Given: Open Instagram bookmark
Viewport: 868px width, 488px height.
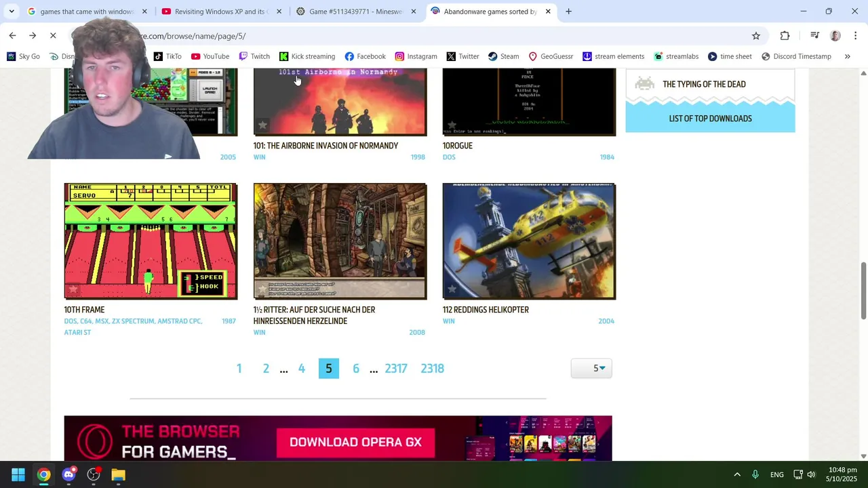Looking at the screenshot, I should pos(416,56).
